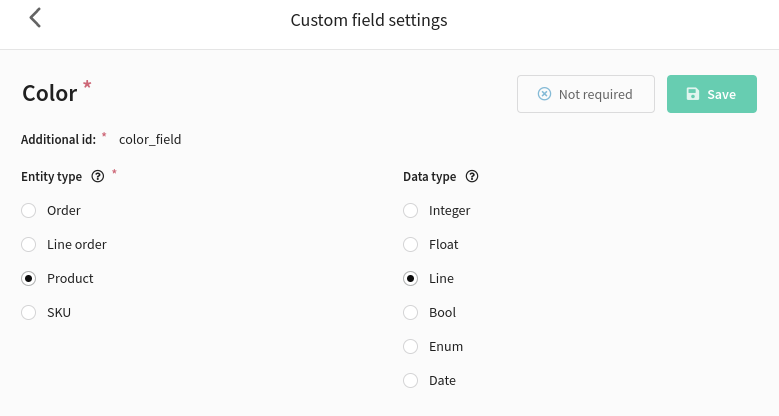The height and width of the screenshot is (416, 779).
Task: Choose Bool data type
Action: [410, 313]
